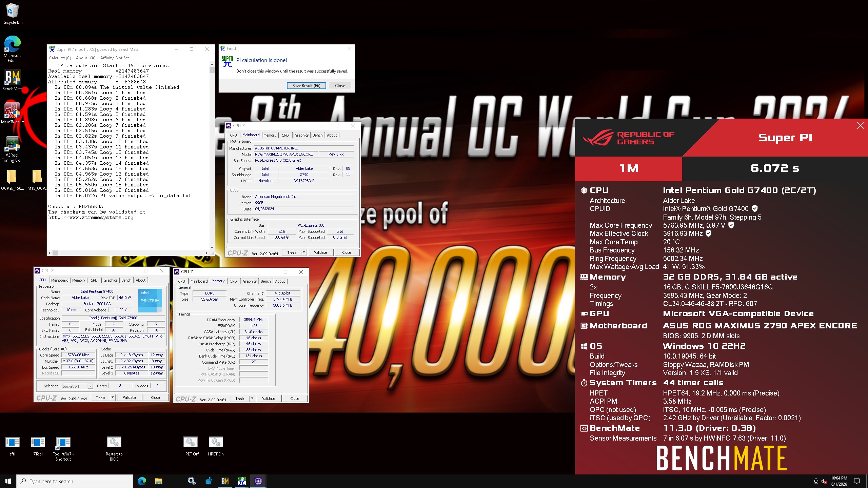Click Super PI horizontal scrollbar right arrow
This screenshot has width=868, height=488.
[x=206, y=253]
